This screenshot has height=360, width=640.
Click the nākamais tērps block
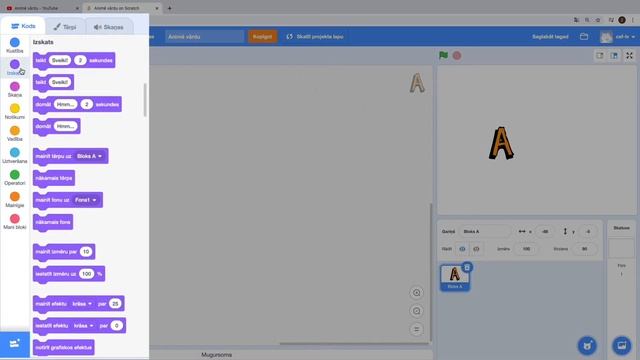click(x=54, y=178)
